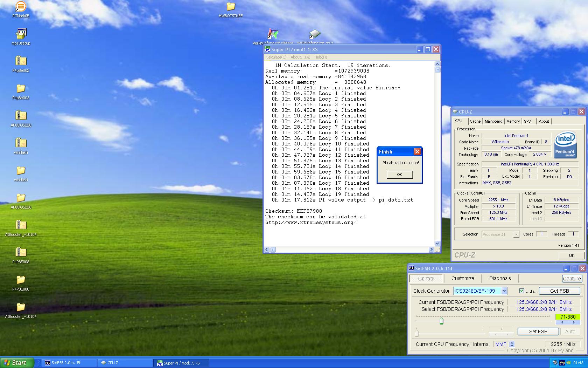Click the Checksum: EEF57980 line

294,211
